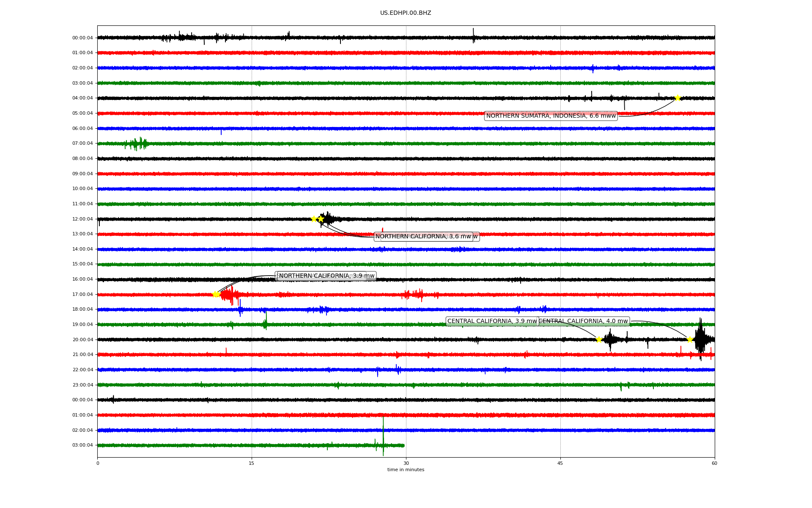
Task: Click the CENTRAL CALIFORNIA, 4.0 mw label
Action: click(584, 321)
